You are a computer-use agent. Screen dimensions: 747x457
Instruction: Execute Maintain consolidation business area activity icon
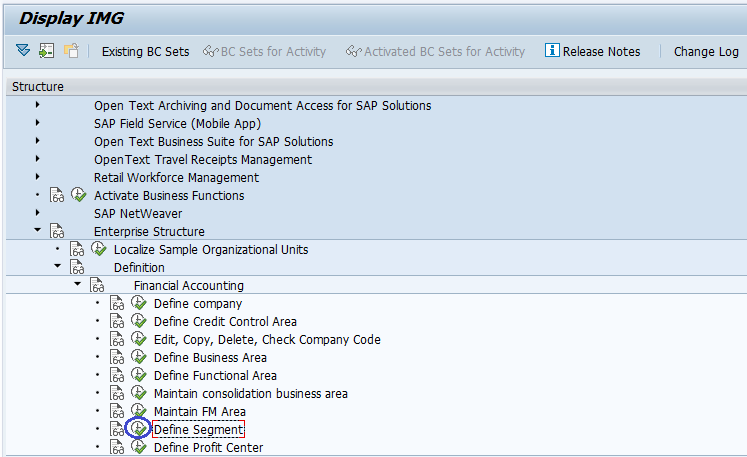click(139, 393)
